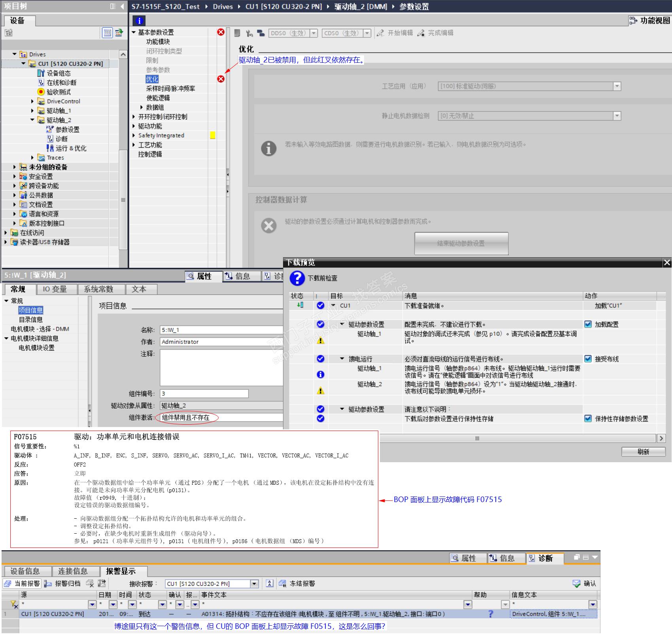Click the blue info icon above parameter tree

(139, 21)
